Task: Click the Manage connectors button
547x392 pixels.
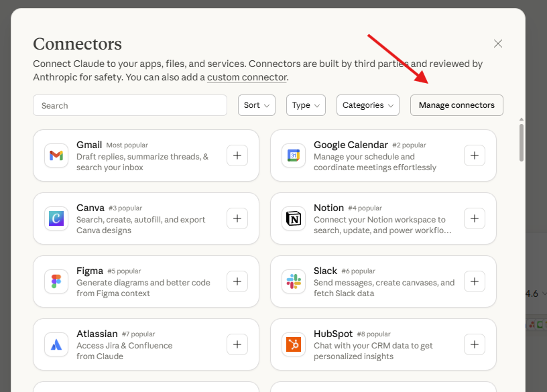Action: [x=457, y=105]
